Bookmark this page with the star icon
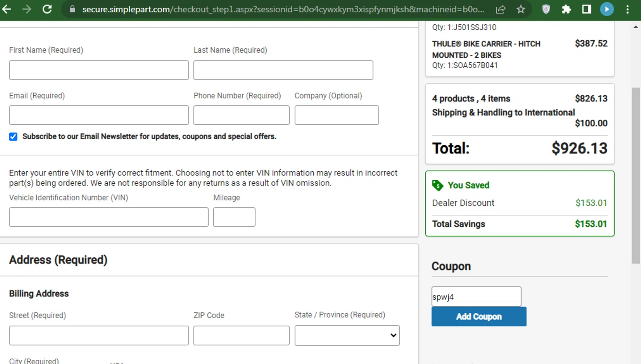Screen dimensions: 641x364 point(520,9)
